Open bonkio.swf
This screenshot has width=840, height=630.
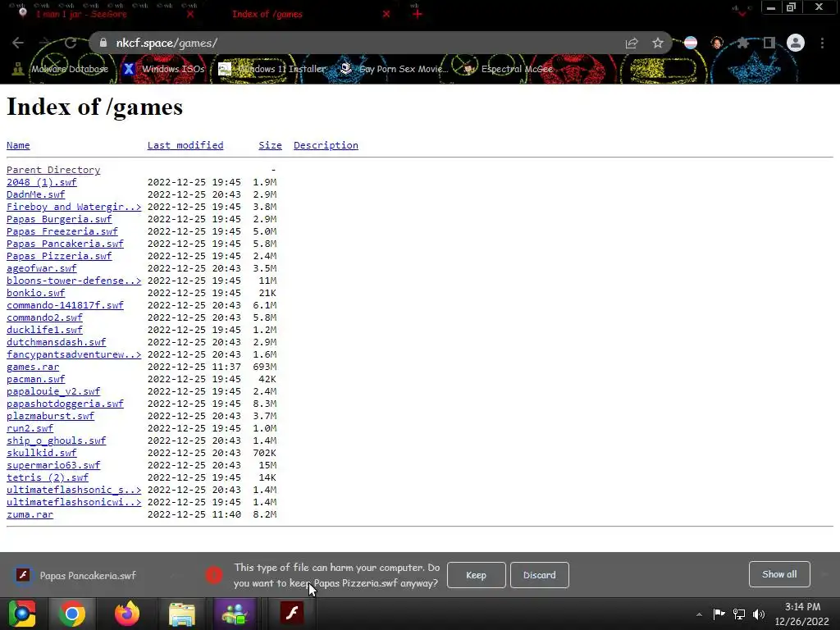click(x=35, y=293)
